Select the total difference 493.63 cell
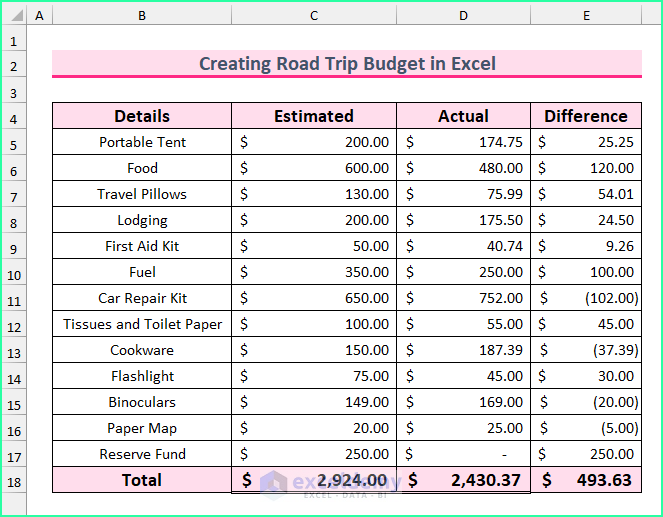 586,480
